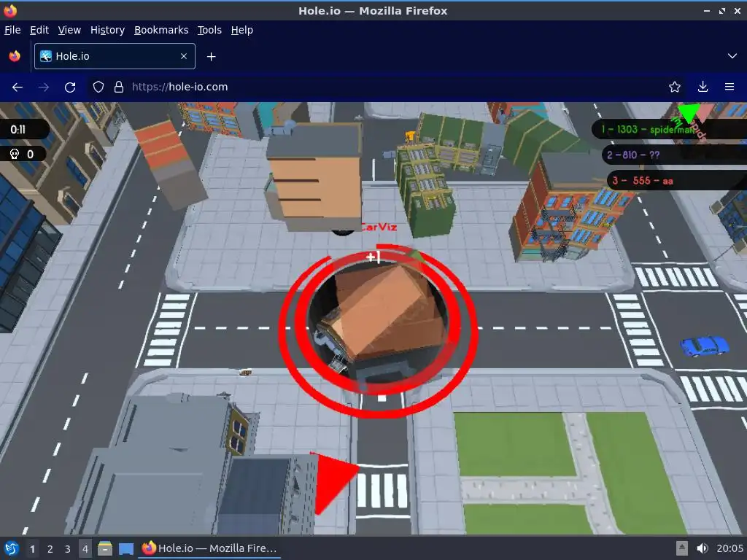
Task: Bookmark this page with the star
Action: point(675,87)
